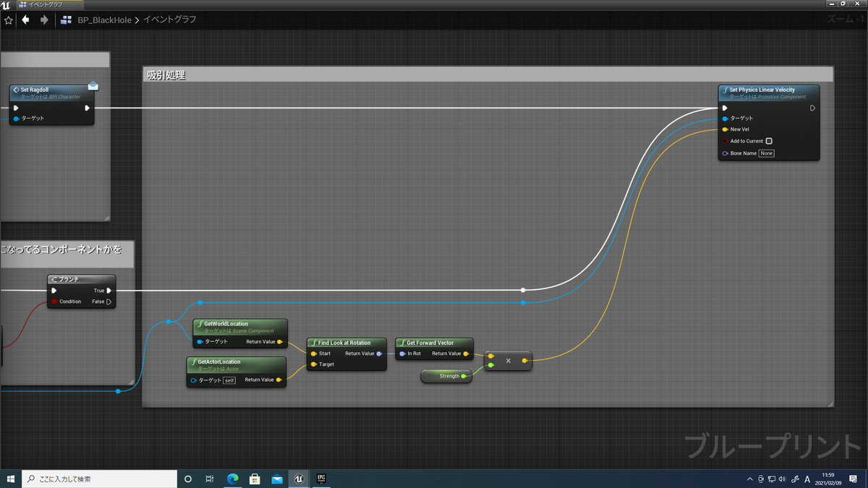The width and height of the screenshot is (868, 488).
Task: Go back with the left arrow
Action: point(26,20)
